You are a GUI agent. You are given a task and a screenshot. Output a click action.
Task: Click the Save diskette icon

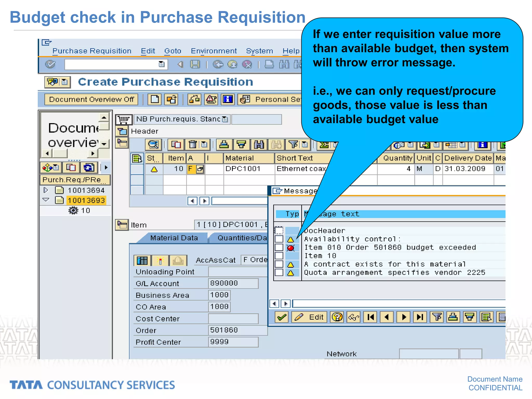195,64
